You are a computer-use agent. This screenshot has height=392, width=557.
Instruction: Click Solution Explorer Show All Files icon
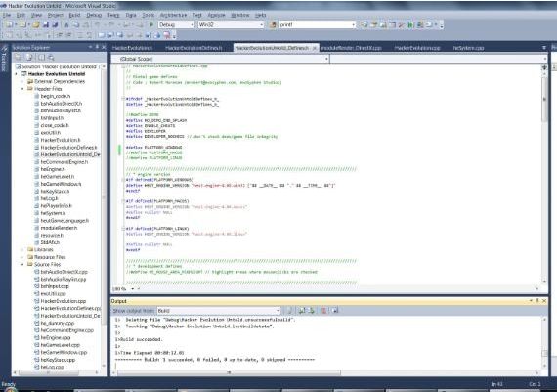(29, 58)
